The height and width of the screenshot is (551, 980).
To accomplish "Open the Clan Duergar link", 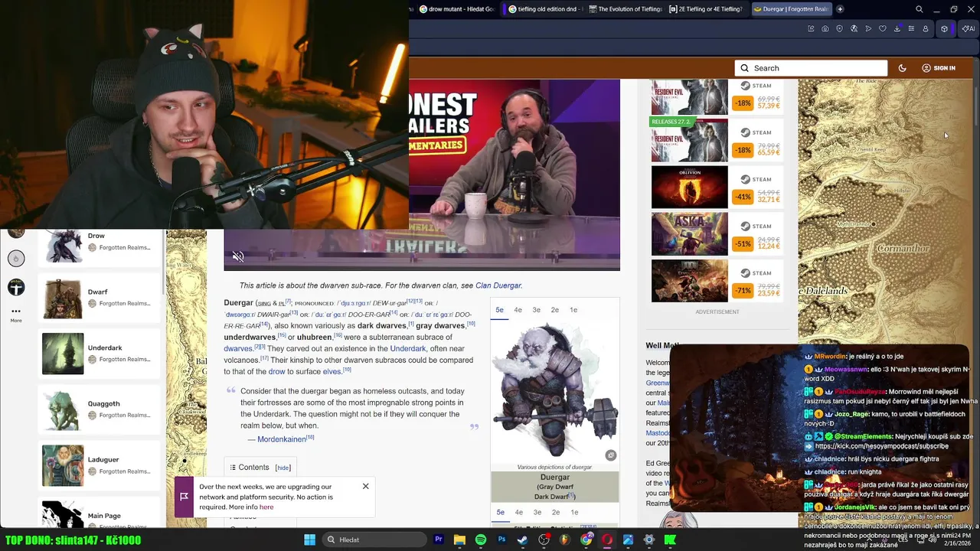I will (x=498, y=285).
